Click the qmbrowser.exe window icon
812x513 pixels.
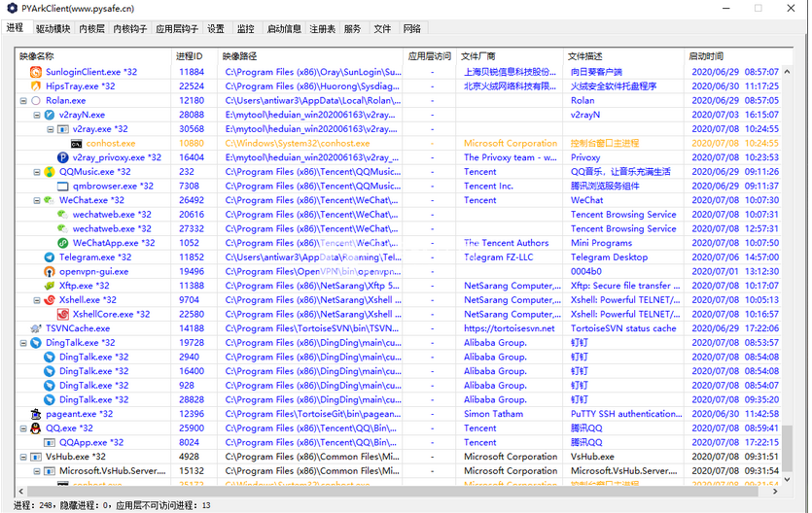point(62,187)
